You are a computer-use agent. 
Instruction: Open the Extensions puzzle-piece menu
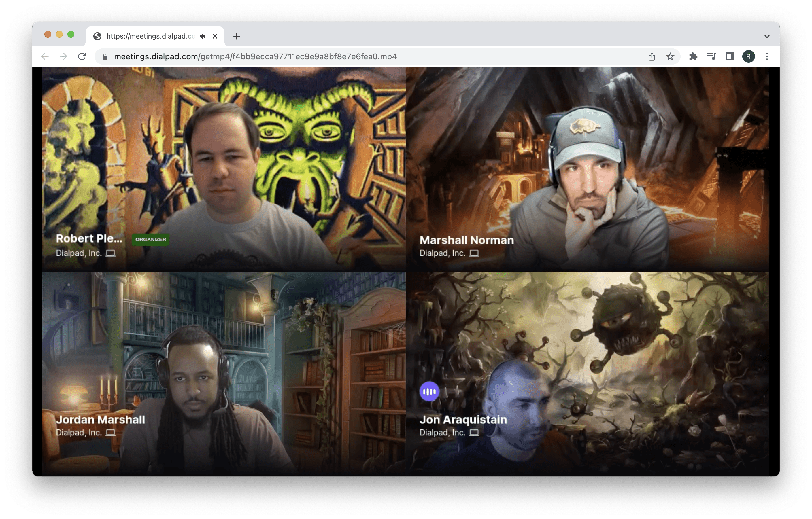click(693, 57)
